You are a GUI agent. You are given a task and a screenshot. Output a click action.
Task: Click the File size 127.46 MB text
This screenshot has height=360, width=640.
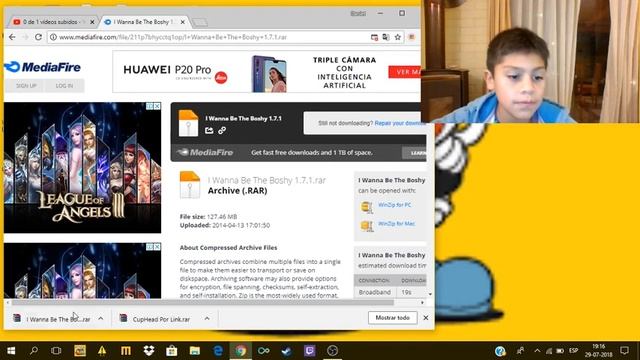point(208,217)
